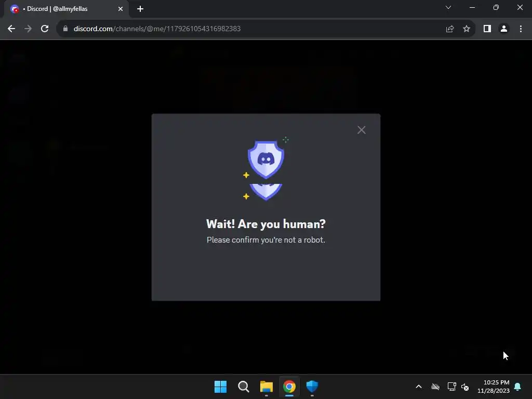Open a new browser tab

[140, 9]
